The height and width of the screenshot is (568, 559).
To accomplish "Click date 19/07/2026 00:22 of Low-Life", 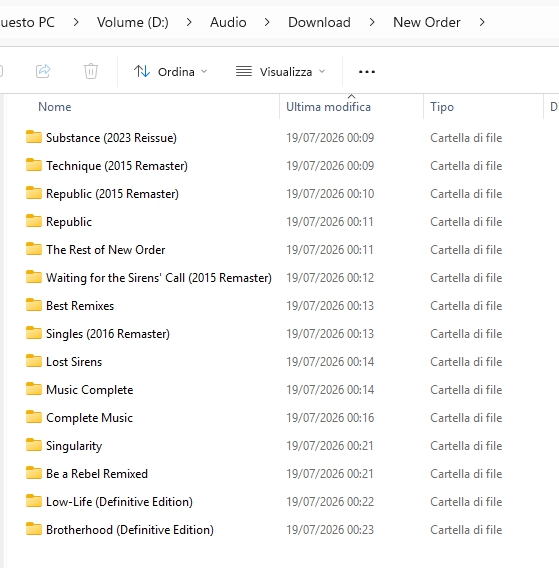I will (330, 502).
